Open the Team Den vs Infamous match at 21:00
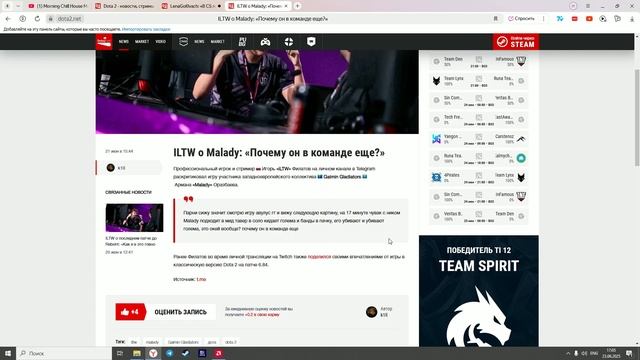640x360 pixels. click(478, 62)
